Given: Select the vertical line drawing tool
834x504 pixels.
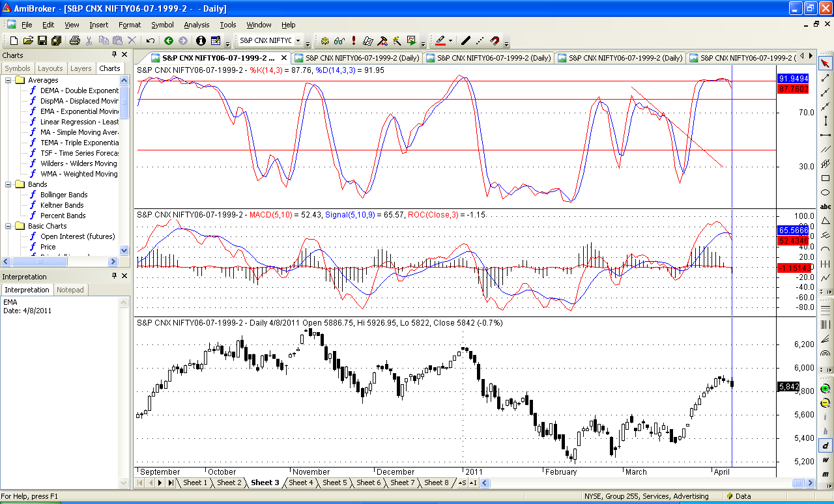Looking at the screenshot, I should 826,120.
